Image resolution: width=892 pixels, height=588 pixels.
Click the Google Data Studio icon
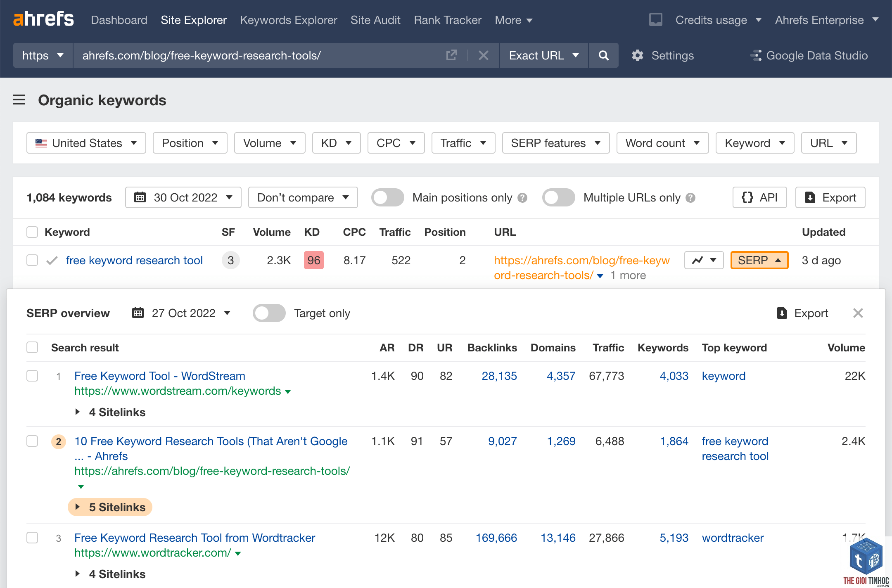[x=756, y=55]
